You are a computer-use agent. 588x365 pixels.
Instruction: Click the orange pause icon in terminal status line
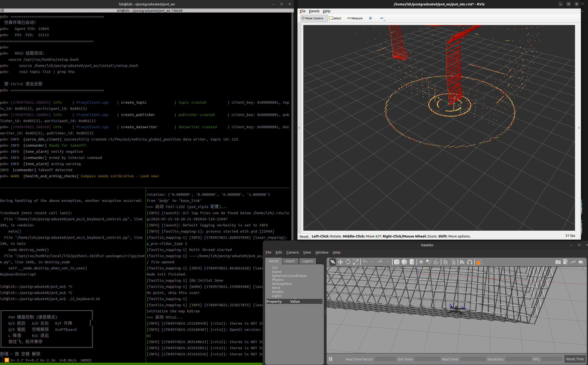[7, 360]
